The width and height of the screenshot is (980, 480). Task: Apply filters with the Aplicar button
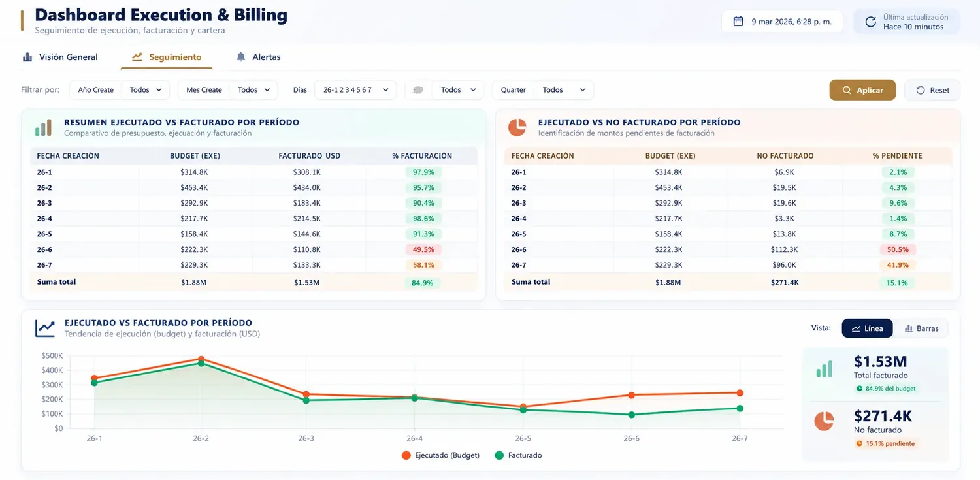click(x=862, y=90)
